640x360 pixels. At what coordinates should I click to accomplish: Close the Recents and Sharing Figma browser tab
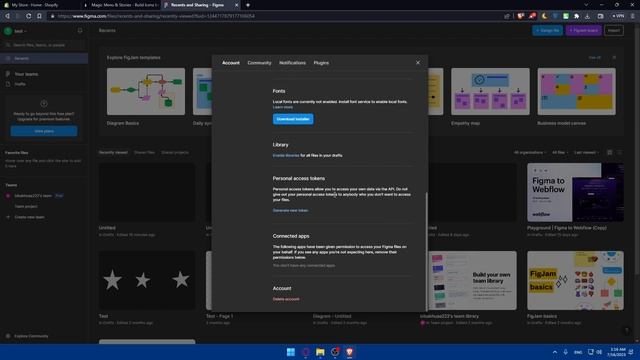[236, 5]
